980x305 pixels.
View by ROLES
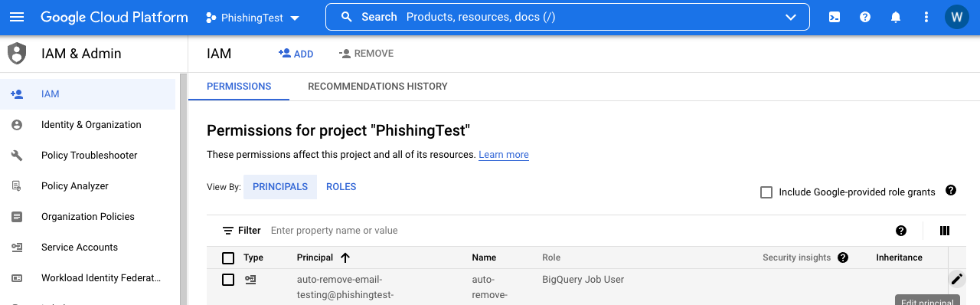pos(341,187)
